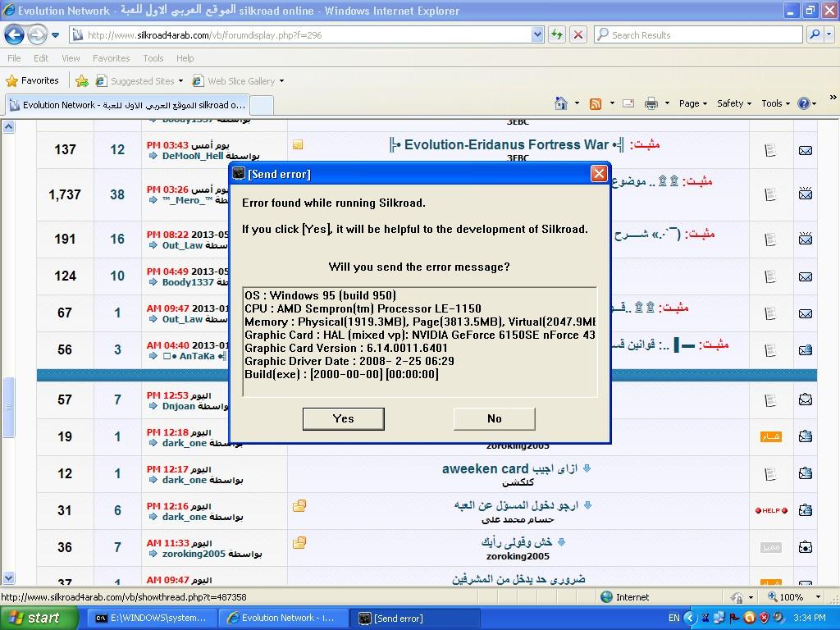Click the Add to Favorites Bar icon
This screenshot has height=630, width=840.
click(x=82, y=81)
